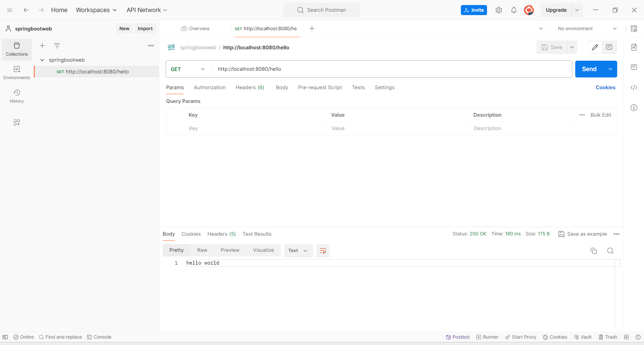Open the user avatar menu
The height and width of the screenshot is (345, 644).
click(x=529, y=10)
